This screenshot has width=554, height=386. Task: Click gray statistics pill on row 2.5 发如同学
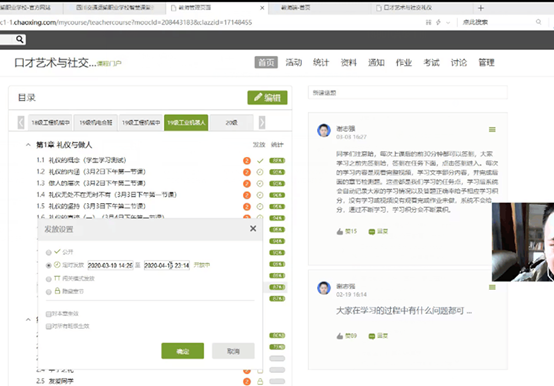pos(277,381)
